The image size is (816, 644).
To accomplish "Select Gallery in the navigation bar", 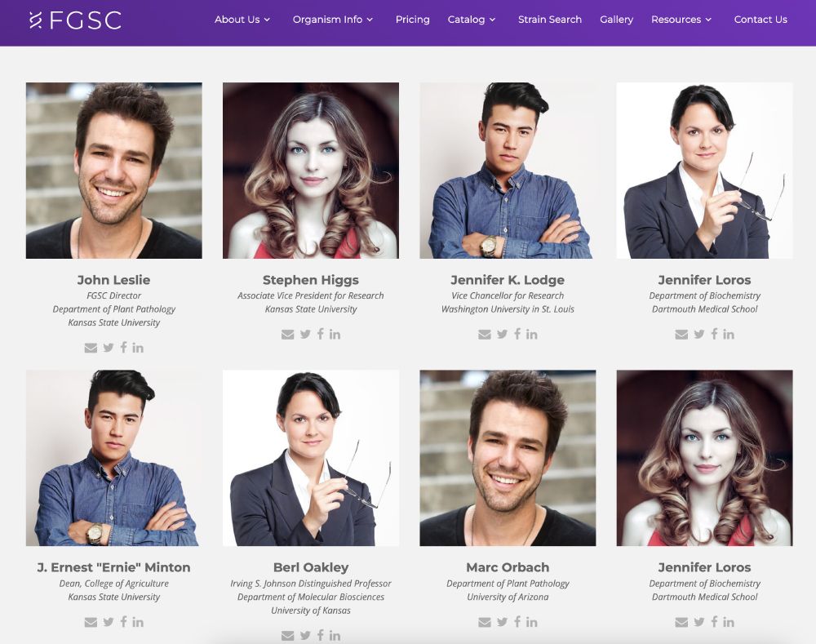I will [616, 20].
